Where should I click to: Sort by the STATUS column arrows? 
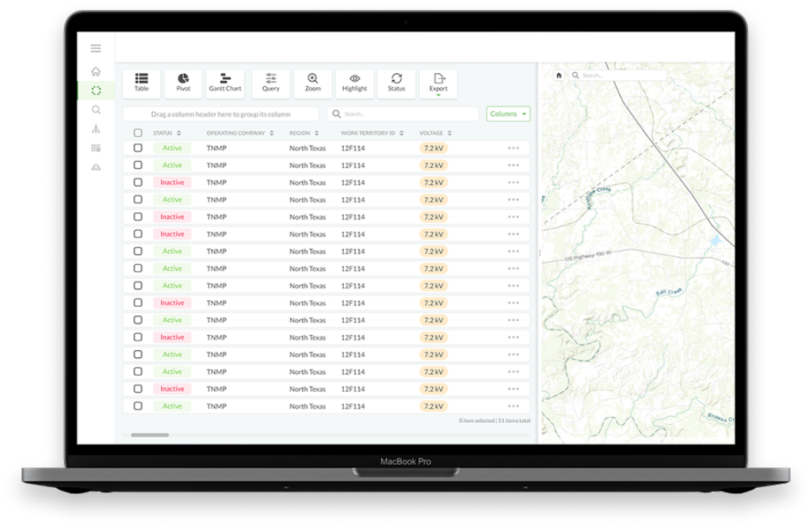(178, 133)
